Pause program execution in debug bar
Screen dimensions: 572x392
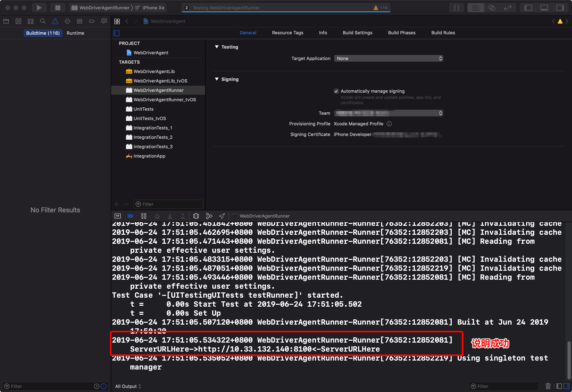(x=144, y=216)
